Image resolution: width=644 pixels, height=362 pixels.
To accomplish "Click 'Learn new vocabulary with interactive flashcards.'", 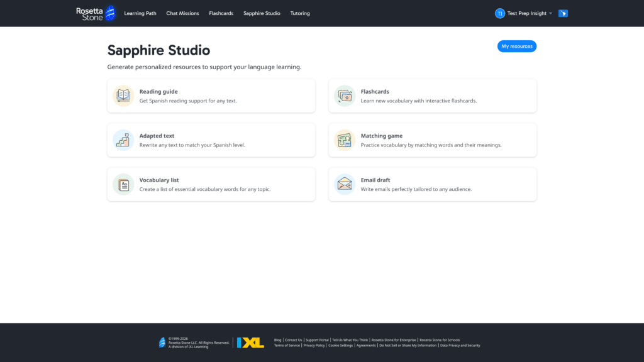I will coord(418,101).
